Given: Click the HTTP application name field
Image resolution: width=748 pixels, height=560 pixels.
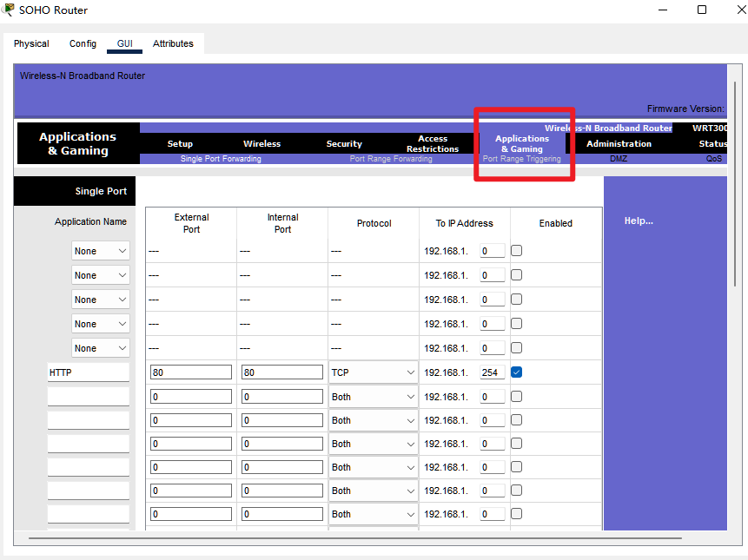Looking at the screenshot, I should (89, 372).
